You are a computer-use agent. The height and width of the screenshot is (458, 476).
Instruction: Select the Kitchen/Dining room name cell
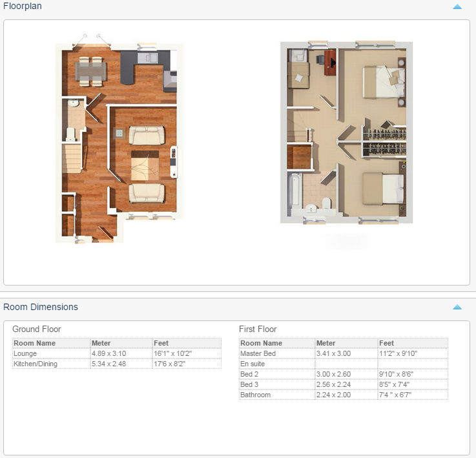pyautogui.click(x=36, y=364)
